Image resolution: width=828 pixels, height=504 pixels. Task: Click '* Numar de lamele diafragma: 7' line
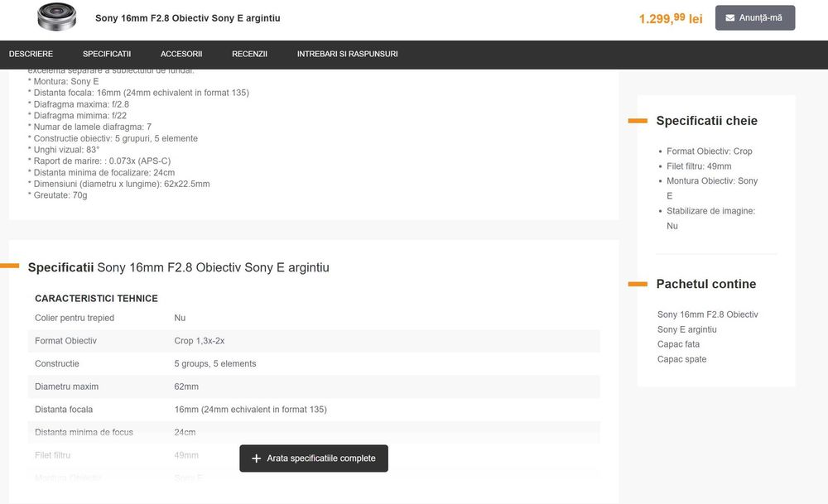(89, 127)
